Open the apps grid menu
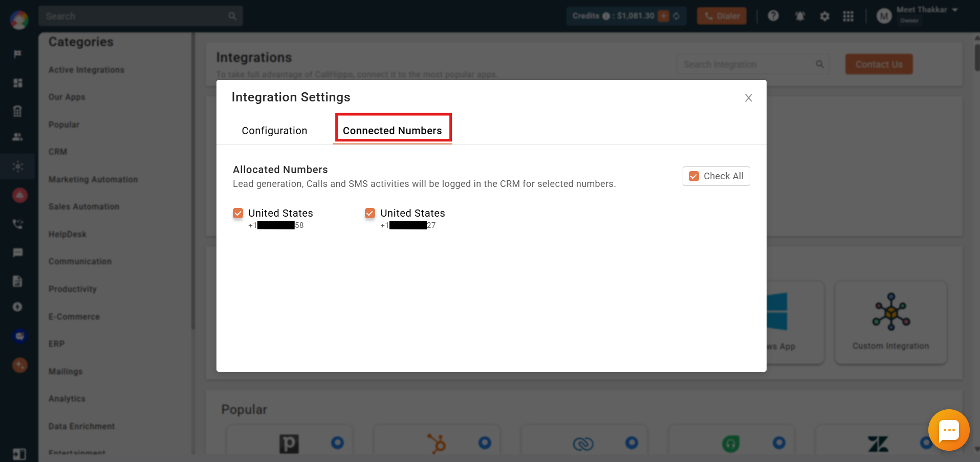The height and width of the screenshot is (462, 980). click(x=848, y=16)
